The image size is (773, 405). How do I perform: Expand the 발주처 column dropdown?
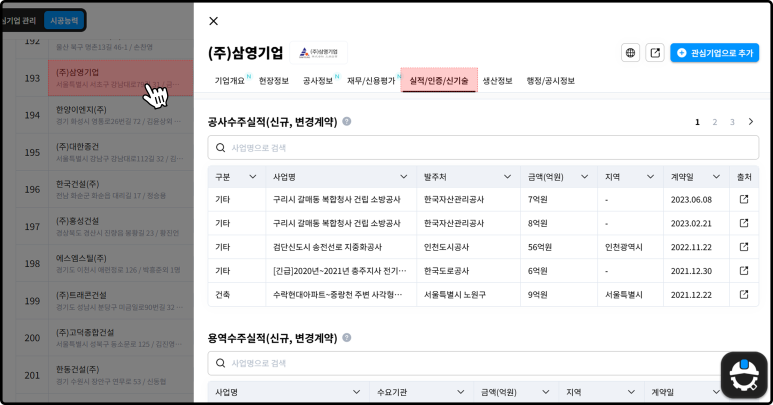[x=507, y=176]
